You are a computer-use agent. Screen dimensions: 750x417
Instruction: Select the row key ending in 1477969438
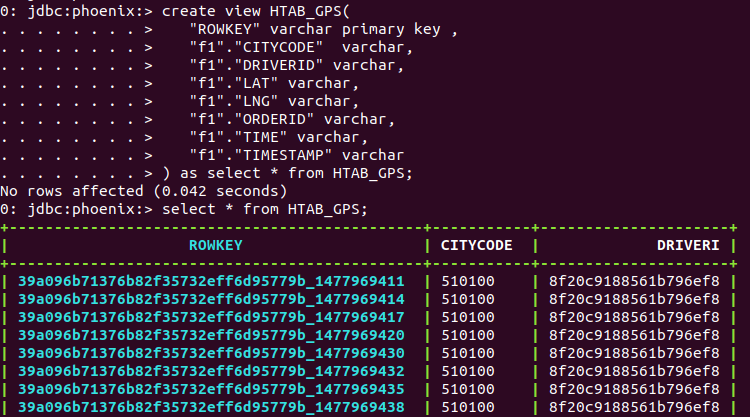[x=211, y=407]
